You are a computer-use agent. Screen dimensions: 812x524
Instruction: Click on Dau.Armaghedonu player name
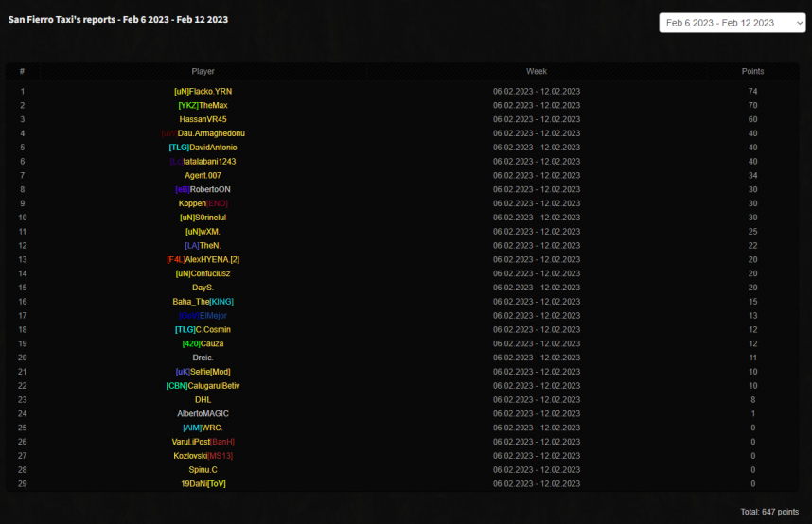click(x=203, y=133)
